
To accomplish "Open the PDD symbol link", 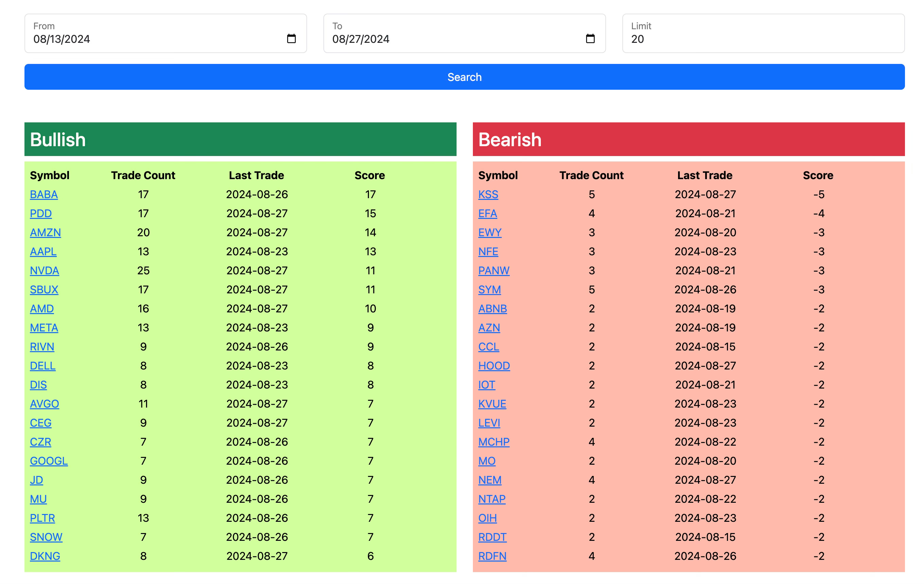I will click(x=41, y=213).
